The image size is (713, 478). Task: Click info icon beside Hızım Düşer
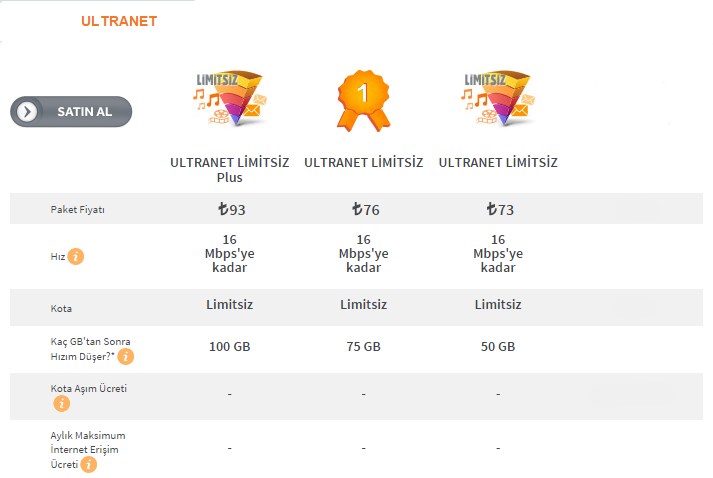[x=126, y=356]
